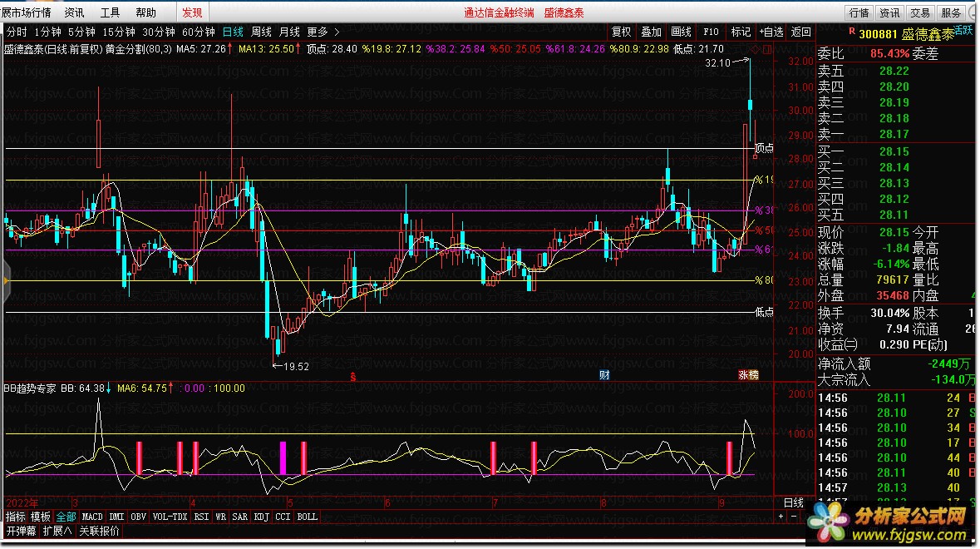Screen dimensions: 980x549
Task: Click the 复权 toolbar button
Action: (621, 32)
